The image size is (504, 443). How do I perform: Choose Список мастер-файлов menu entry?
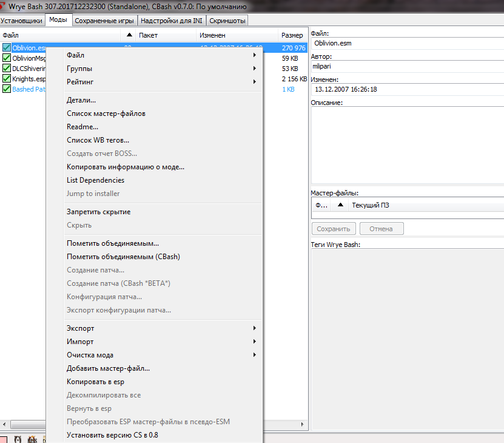coord(163,113)
